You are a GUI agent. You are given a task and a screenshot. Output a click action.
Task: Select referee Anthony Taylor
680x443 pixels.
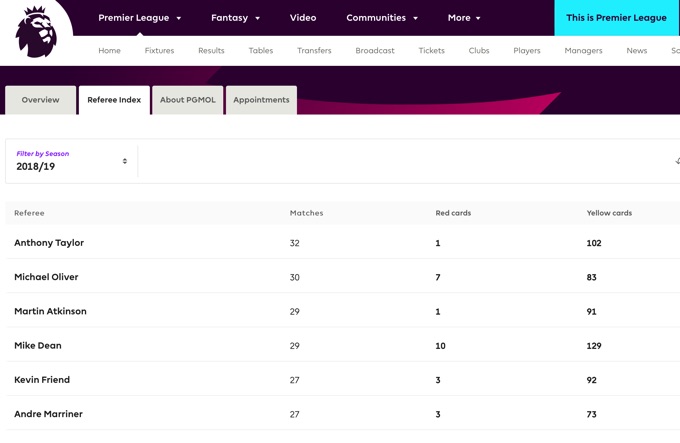click(x=49, y=243)
